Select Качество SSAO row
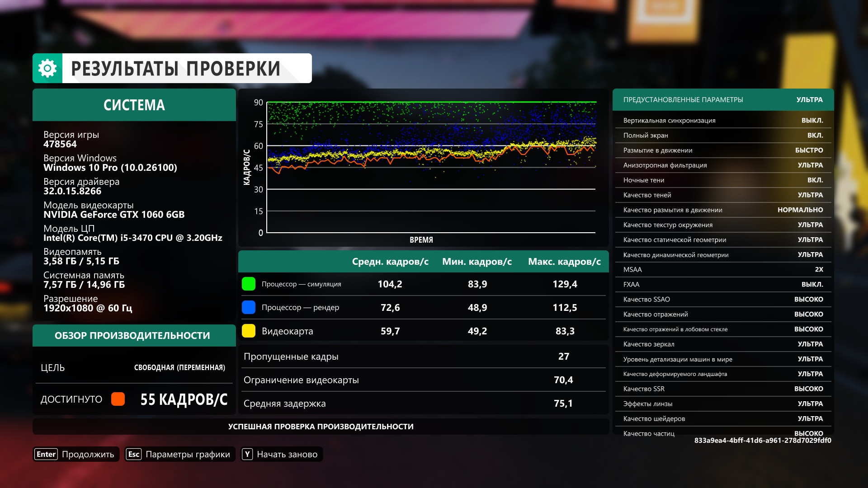 click(x=723, y=299)
